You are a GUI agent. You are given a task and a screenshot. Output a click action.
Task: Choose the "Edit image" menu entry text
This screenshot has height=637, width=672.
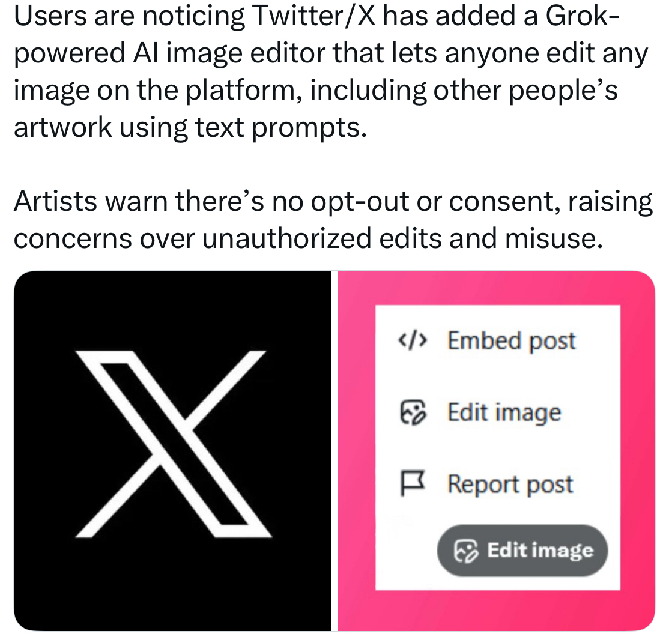tap(504, 413)
